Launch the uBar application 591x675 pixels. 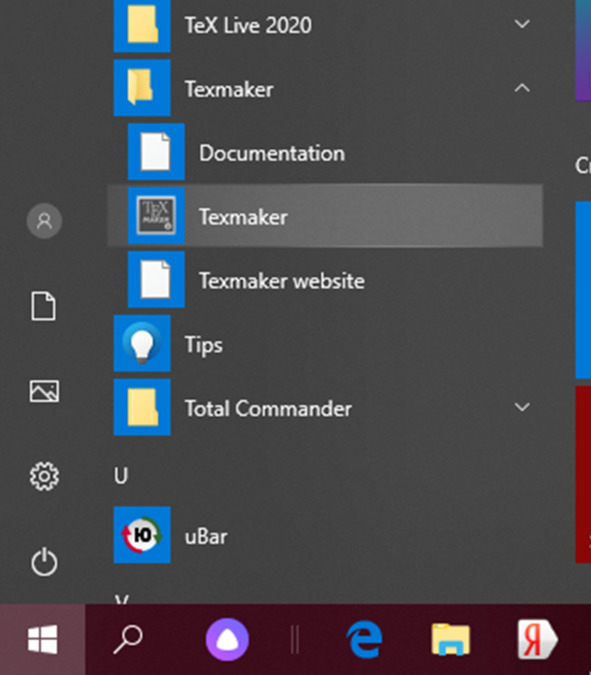tap(325, 535)
